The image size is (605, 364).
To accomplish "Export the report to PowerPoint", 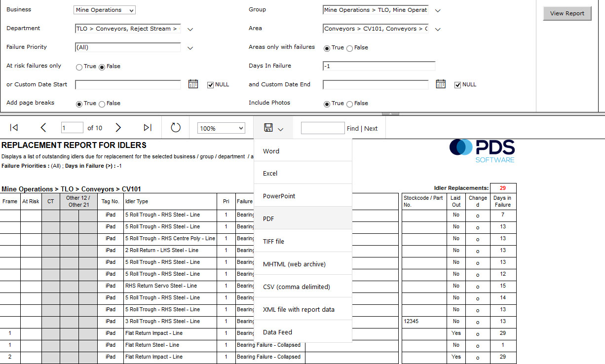I will pyautogui.click(x=303, y=196).
